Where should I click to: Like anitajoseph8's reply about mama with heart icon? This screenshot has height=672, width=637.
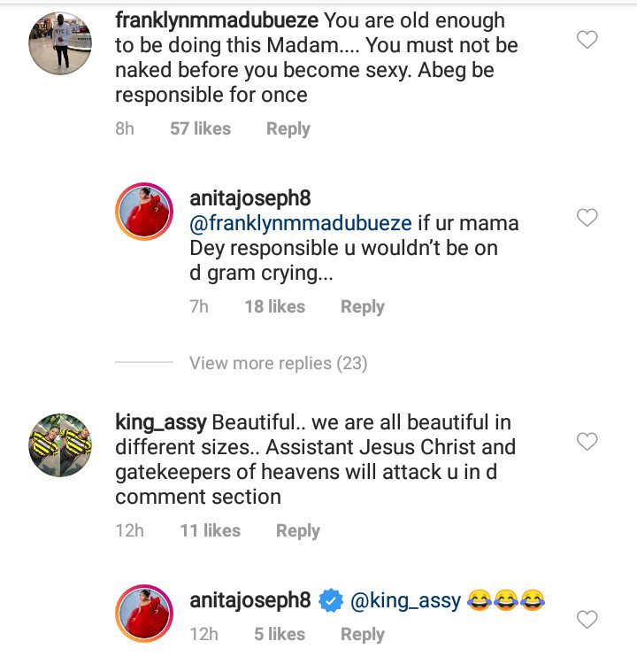(587, 218)
